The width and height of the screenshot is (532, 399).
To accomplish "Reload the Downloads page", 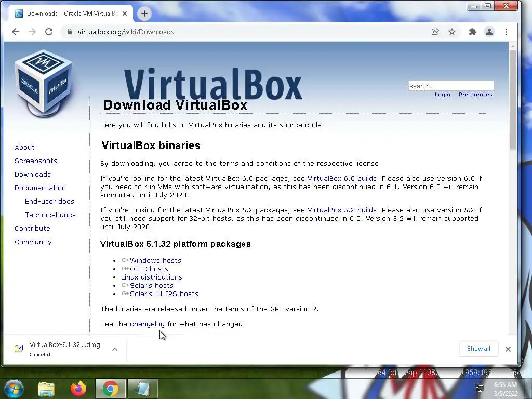I will [49, 32].
